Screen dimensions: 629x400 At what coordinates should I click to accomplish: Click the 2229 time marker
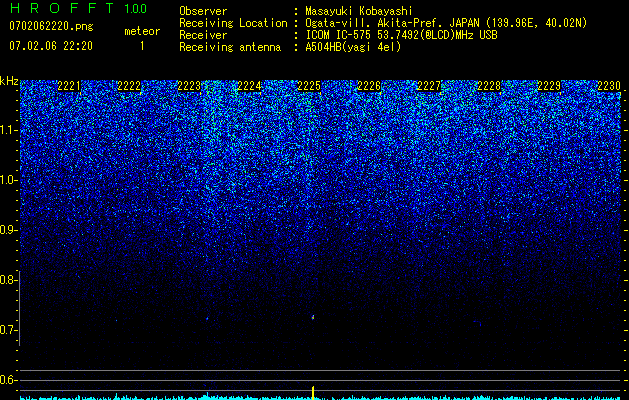[549, 86]
